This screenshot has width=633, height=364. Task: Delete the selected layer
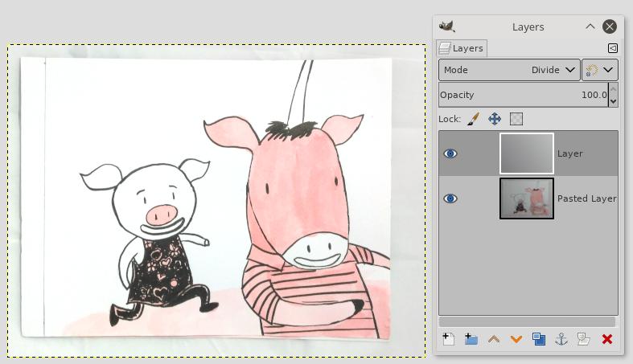607,339
